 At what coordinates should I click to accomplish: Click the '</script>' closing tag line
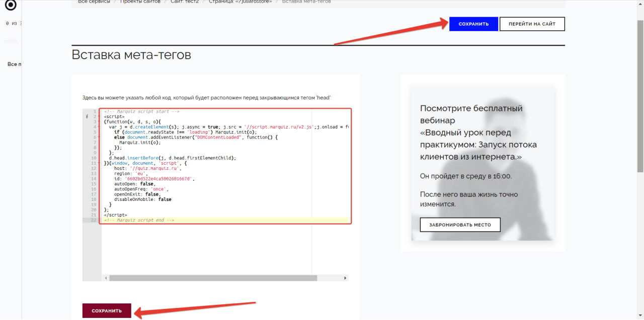[x=115, y=215]
